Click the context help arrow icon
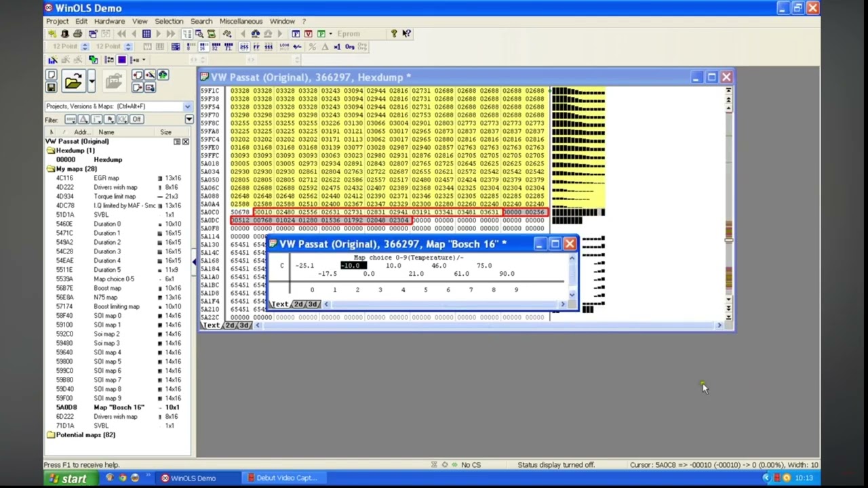Image resolution: width=868 pixels, height=488 pixels. (x=406, y=34)
